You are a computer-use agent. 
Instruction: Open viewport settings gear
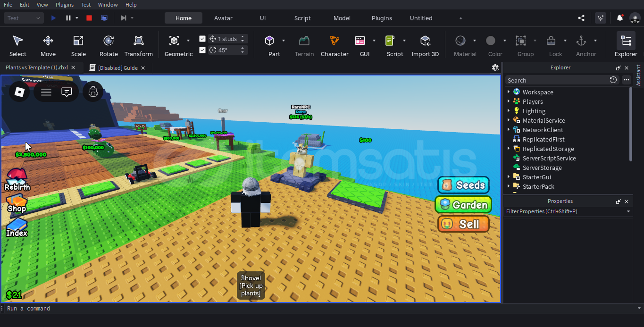pos(495,67)
